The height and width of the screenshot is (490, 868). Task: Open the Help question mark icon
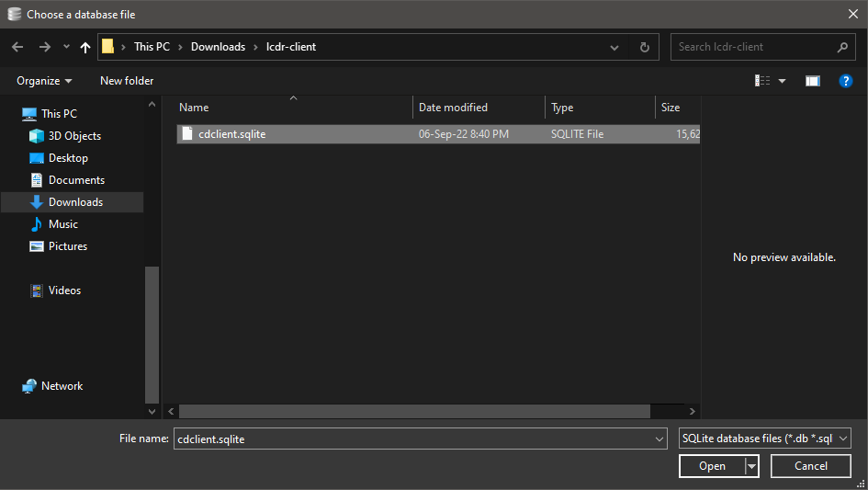[x=846, y=81]
